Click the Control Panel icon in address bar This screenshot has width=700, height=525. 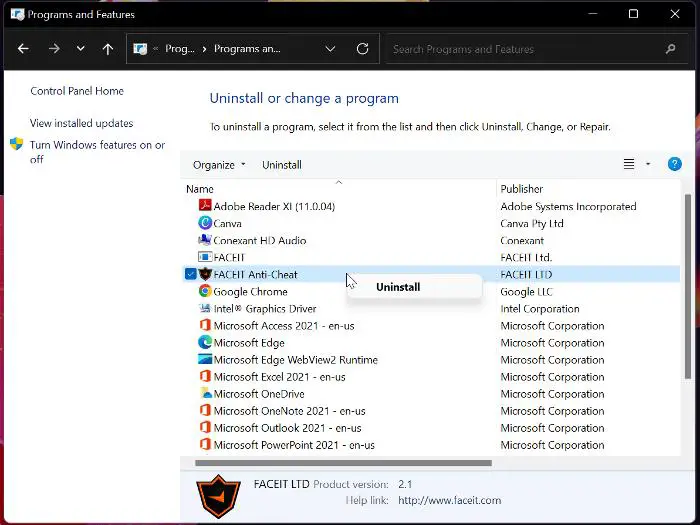click(x=140, y=49)
